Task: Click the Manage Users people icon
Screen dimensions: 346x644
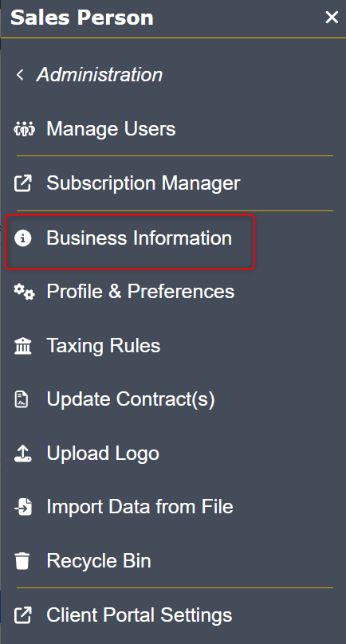Action: (x=24, y=129)
